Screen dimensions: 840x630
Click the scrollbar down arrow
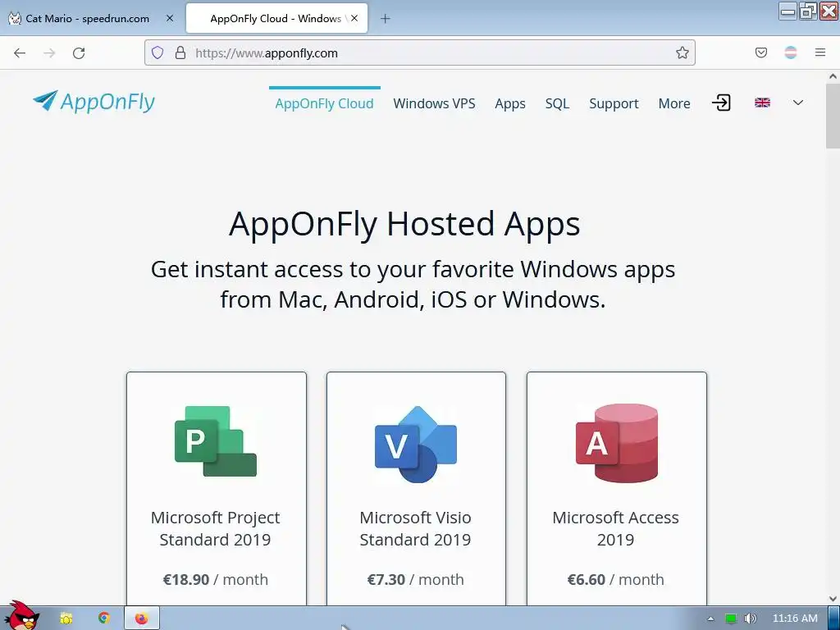coord(833,598)
